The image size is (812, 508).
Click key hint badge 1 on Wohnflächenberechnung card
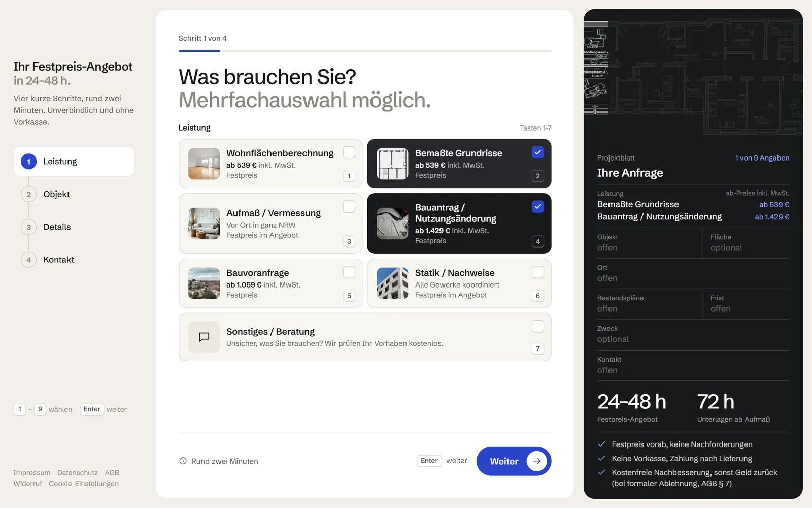pyautogui.click(x=349, y=176)
